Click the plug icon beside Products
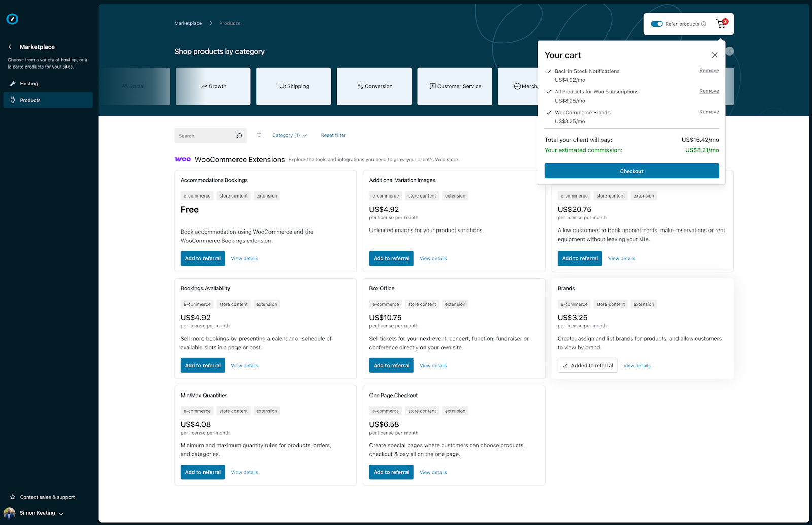The image size is (812, 525). 12,100
